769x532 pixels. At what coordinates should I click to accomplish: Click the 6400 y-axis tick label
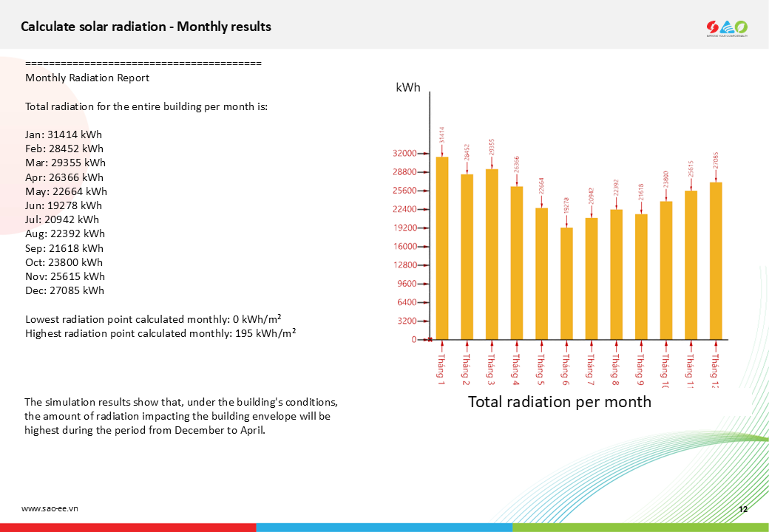pos(407,302)
